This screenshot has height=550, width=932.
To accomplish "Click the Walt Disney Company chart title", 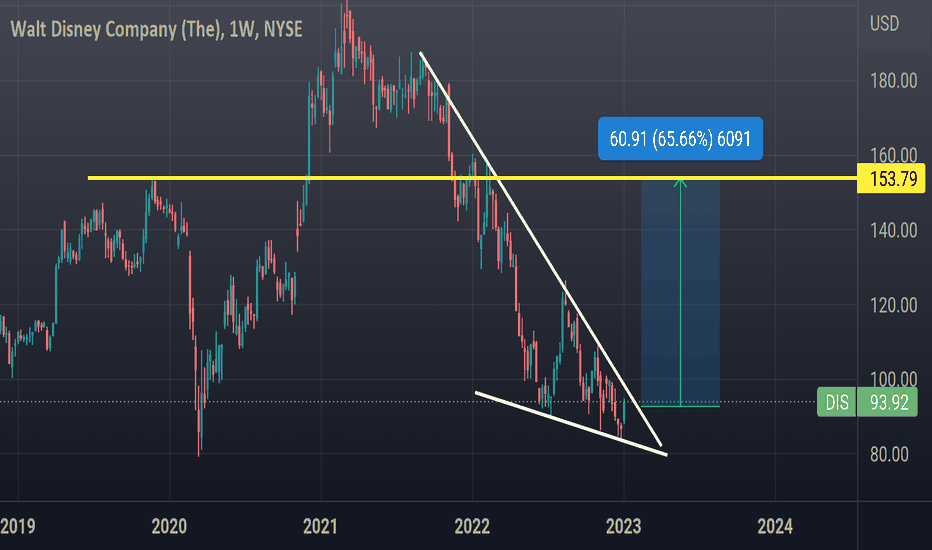I will 156,29.
